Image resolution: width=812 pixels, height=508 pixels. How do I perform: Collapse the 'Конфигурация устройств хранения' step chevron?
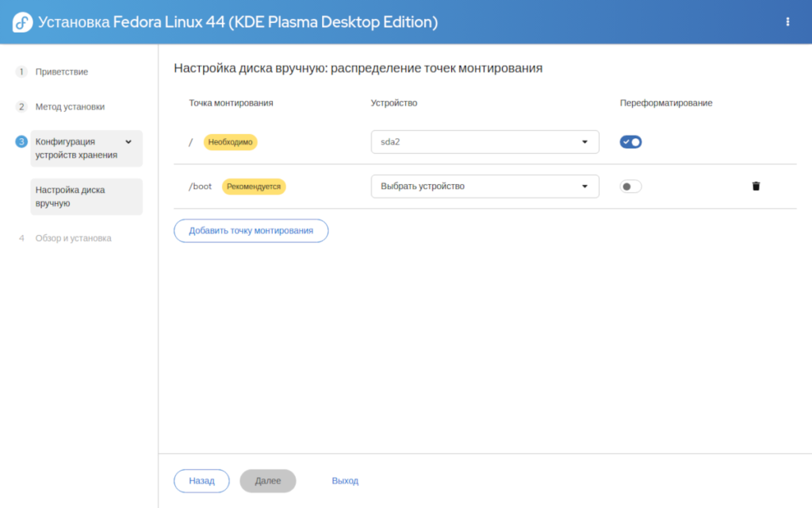click(128, 141)
